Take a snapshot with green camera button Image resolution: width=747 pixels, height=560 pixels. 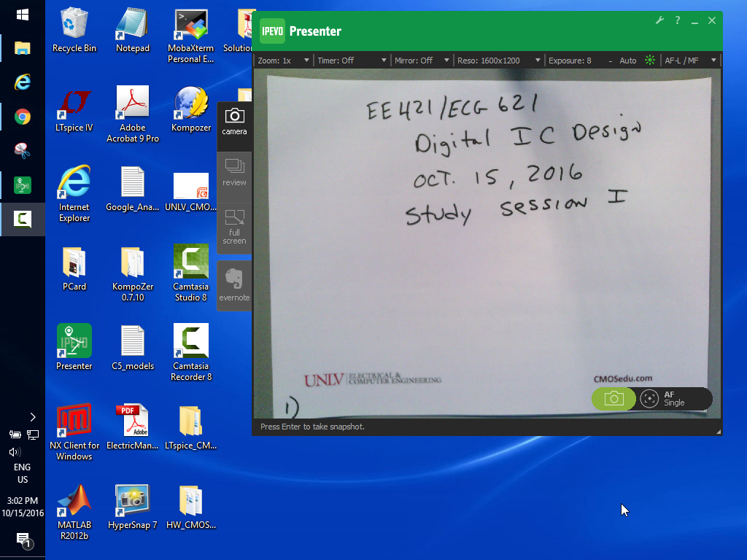point(614,399)
